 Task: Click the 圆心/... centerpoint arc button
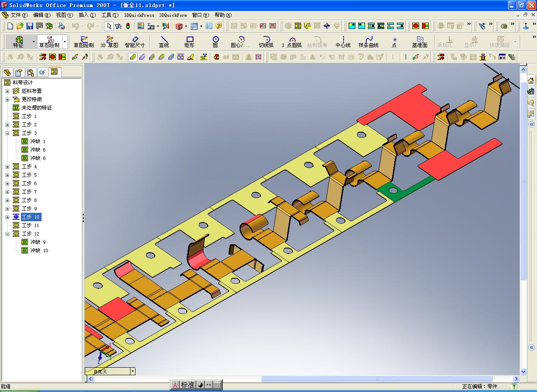240,42
